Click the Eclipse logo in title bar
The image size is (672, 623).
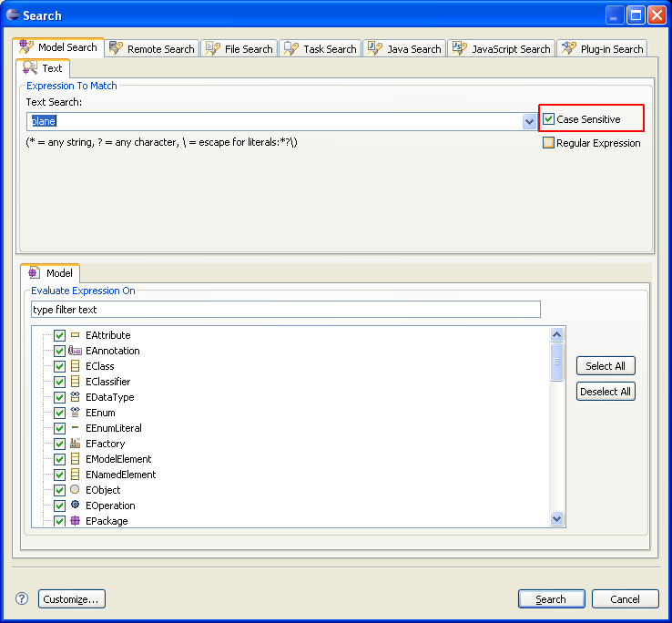coord(13,15)
